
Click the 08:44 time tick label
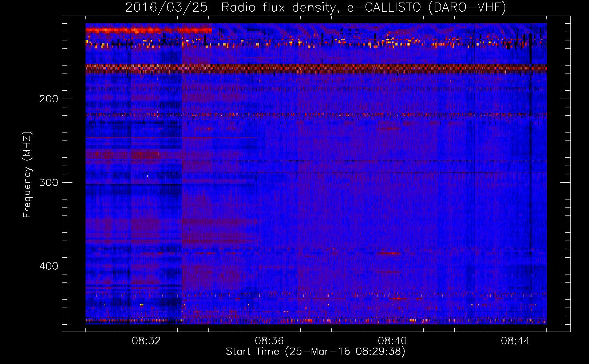[515, 341]
